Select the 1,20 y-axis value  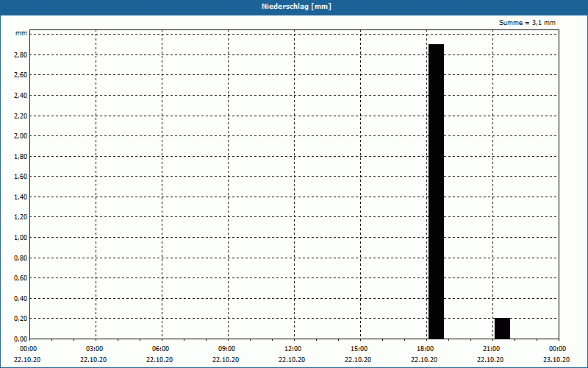click(x=21, y=217)
